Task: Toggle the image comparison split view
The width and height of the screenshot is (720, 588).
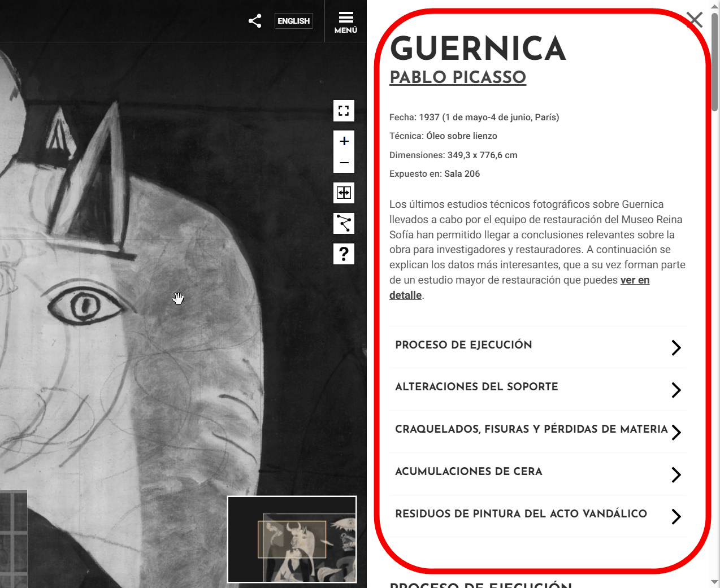Action: (344, 193)
